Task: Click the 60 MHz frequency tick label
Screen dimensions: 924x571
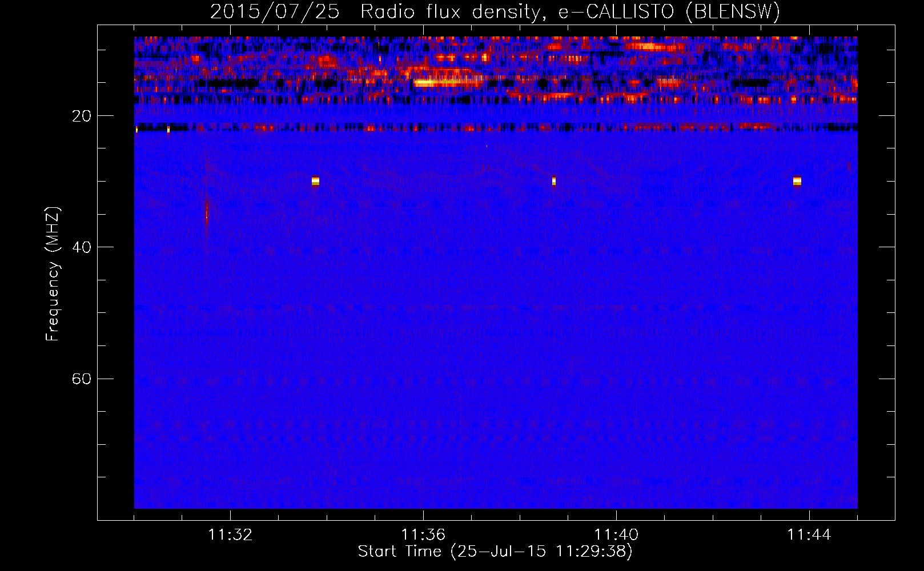Action: (x=81, y=379)
